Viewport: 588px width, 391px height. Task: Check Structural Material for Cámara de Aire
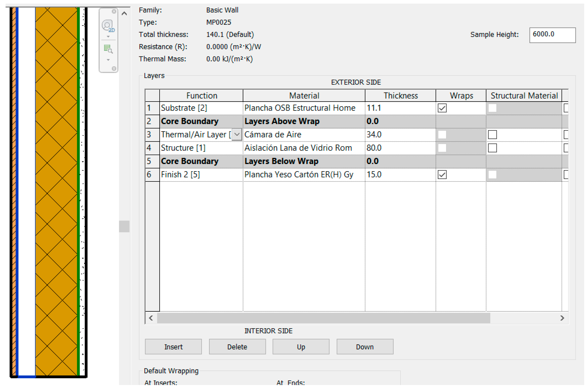492,135
